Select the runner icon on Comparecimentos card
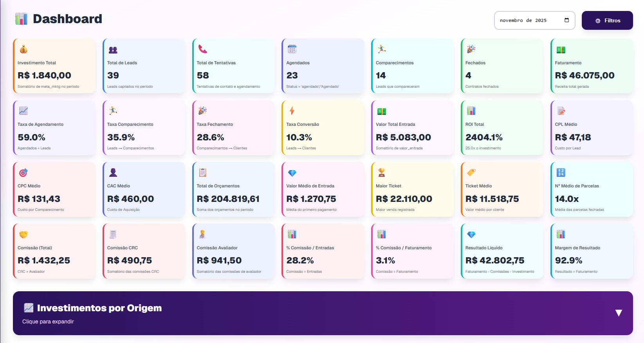644x343 pixels. [381, 49]
